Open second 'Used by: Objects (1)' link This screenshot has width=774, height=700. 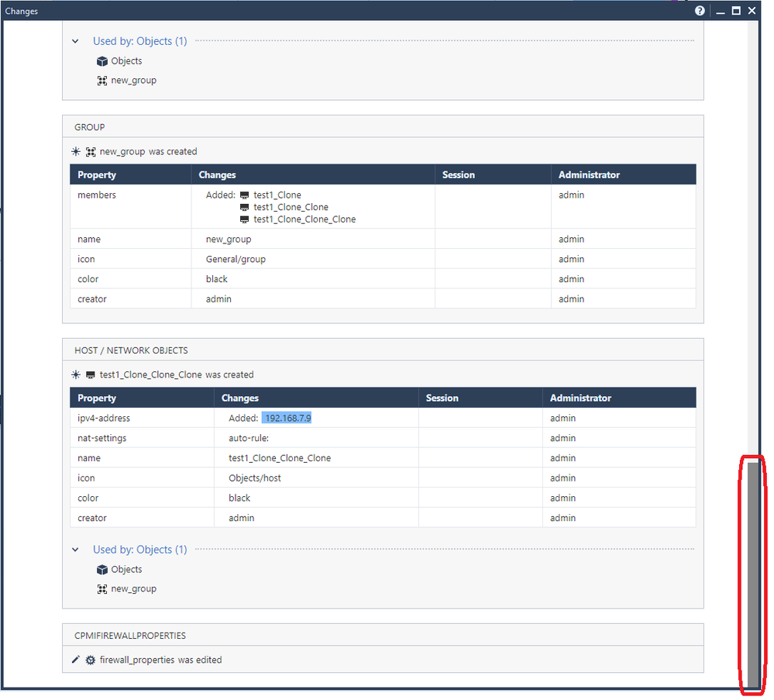tap(140, 550)
